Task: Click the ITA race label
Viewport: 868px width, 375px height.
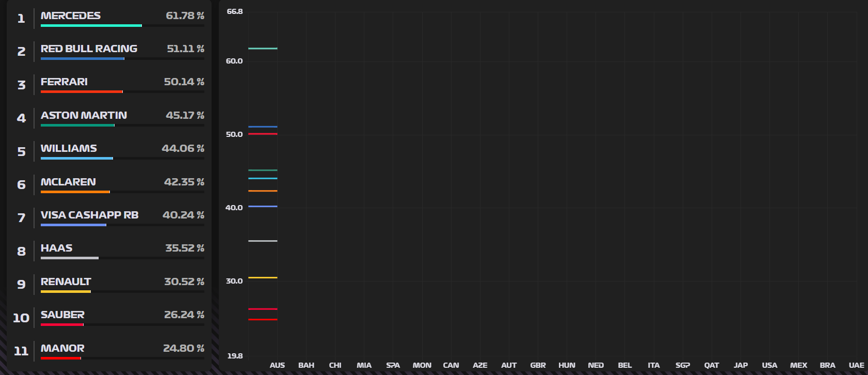Action: pyautogui.click(x=653, y=365)
